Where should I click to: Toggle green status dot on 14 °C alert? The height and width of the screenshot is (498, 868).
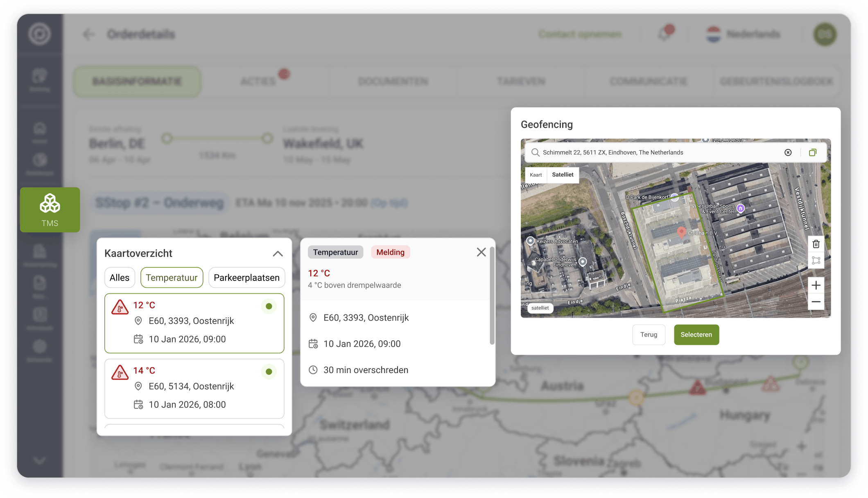(x=269, y=371)
